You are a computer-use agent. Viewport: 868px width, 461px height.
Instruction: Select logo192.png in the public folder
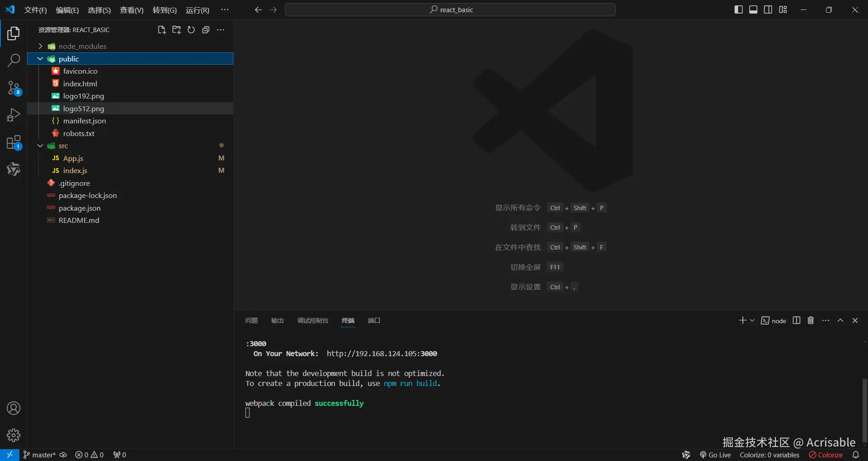click(130, 96)
